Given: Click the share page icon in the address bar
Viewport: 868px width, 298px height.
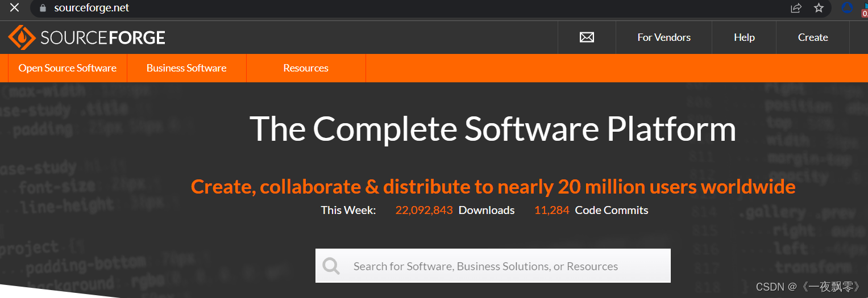Looking at the screenshot, I should 796,8.
